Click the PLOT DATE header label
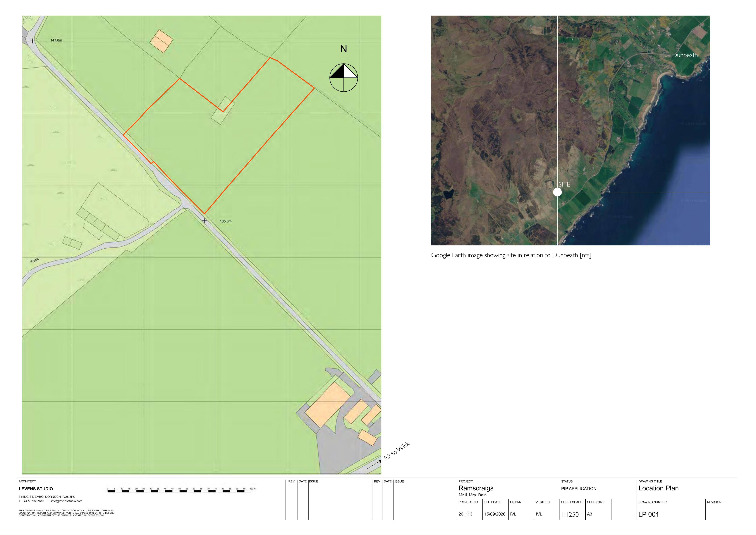Screen dimensions: 756x535 coord(492,502)
